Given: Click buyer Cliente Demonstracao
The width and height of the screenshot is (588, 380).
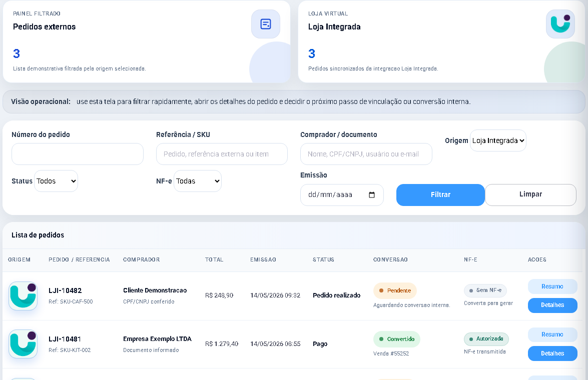Looking at the screenshot, I should (x=155, y=290).
